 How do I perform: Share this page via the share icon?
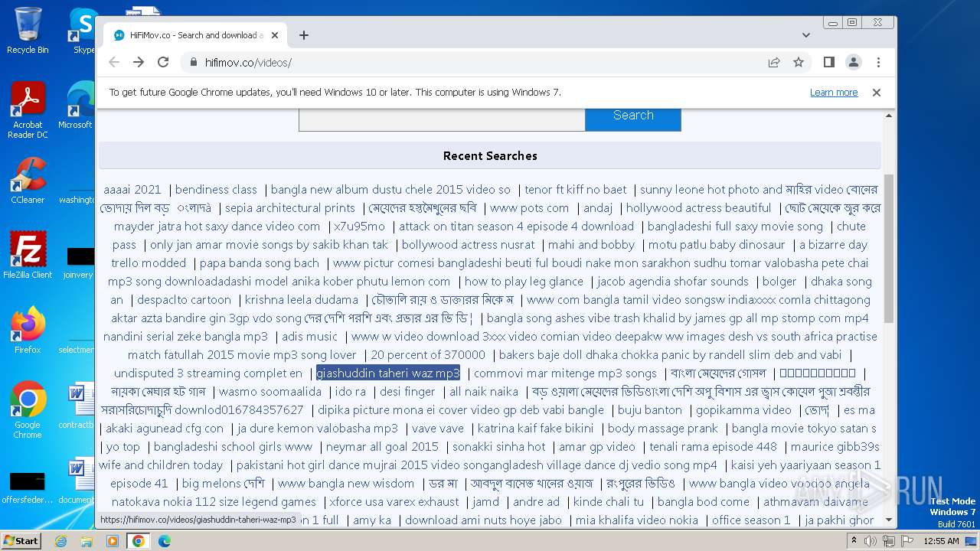774,62
